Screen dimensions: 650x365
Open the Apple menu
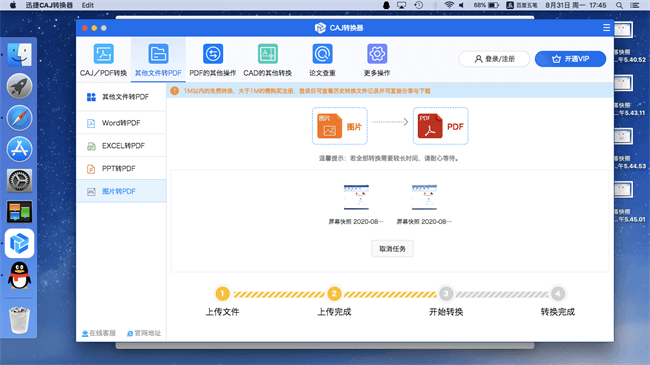point(13,5)
